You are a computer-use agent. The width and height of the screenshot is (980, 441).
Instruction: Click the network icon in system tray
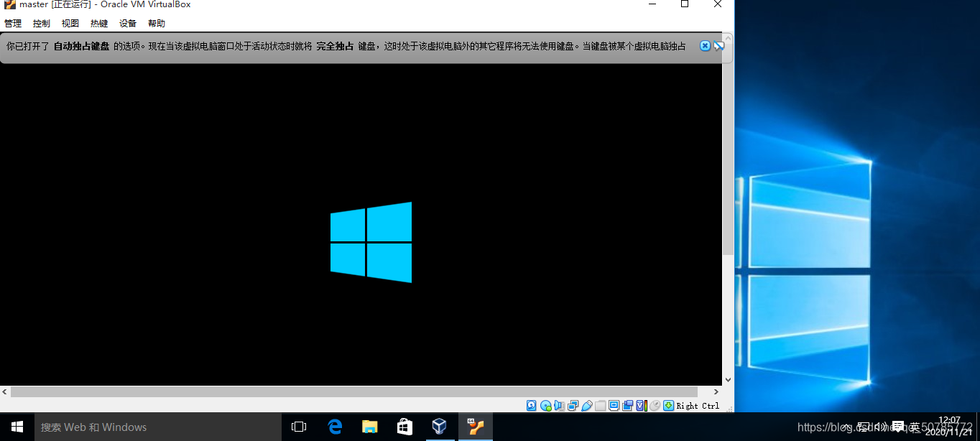pos(864,427)
